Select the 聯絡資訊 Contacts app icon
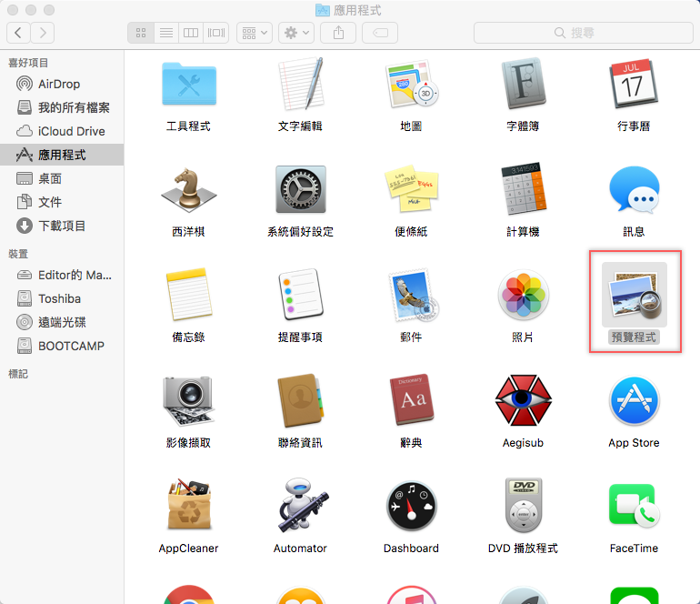The image size is (700, 604). tap(300, 401)
